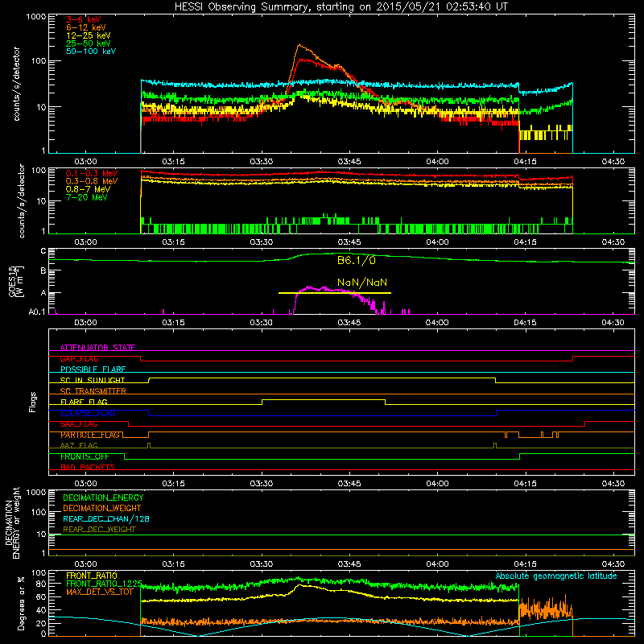The height and width of the screenshot is (644, 644).
Task: Select the ECLIPSE_FLAG label
Action: click(x=88, y=413)
